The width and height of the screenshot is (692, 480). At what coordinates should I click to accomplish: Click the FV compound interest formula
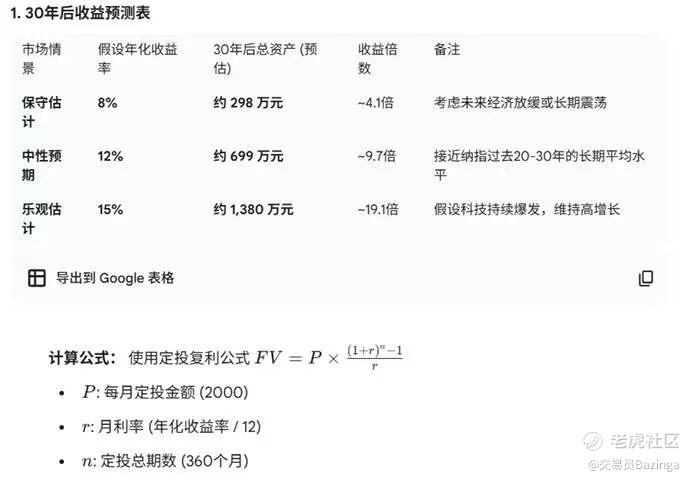tap(329, 357)
